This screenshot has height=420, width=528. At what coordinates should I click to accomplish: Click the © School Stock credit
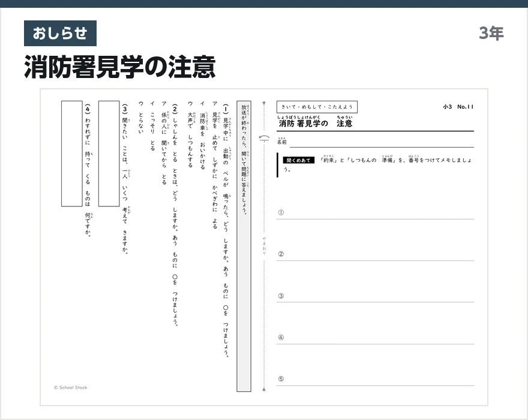(70, 388)
